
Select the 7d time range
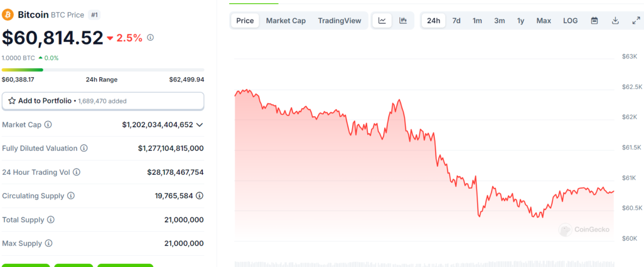point(456,21)
